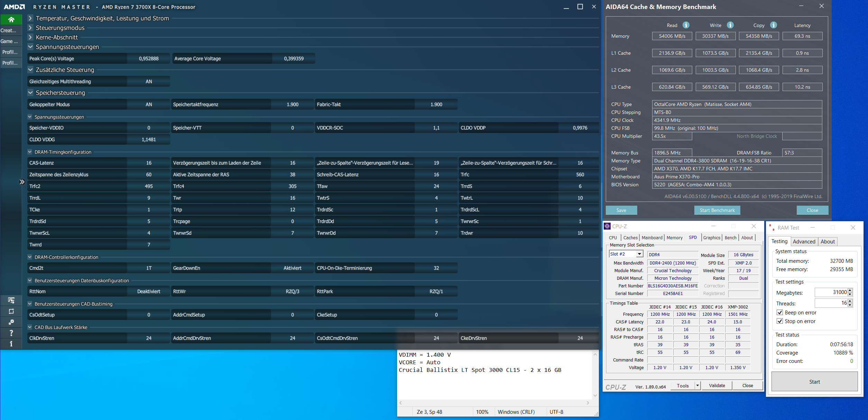Open the Advanced tab in RAM Test

pos(804,241)
